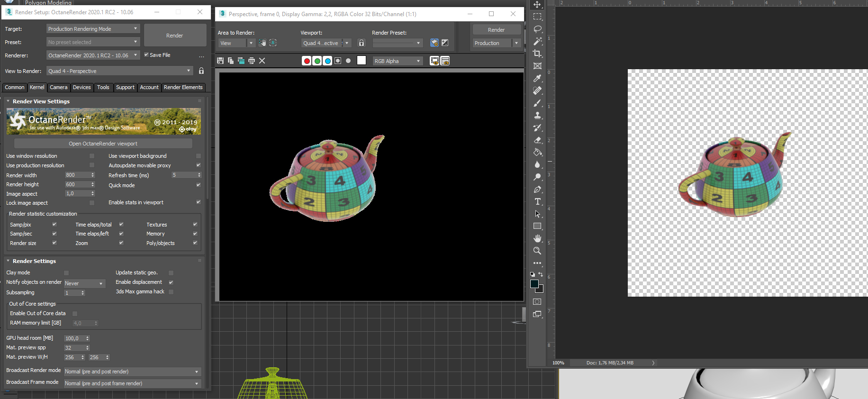
Task: Open the Render Elements tab
Action: [183, 87]
